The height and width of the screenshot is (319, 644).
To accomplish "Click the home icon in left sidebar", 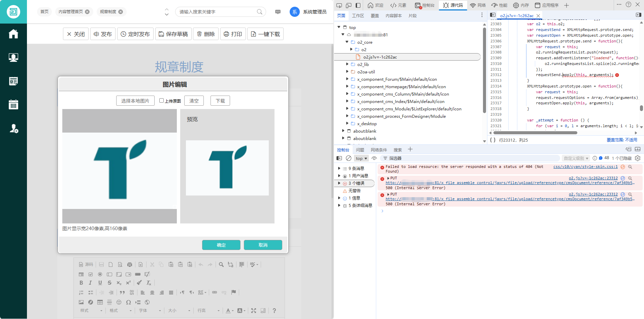I will coord(13,34).
